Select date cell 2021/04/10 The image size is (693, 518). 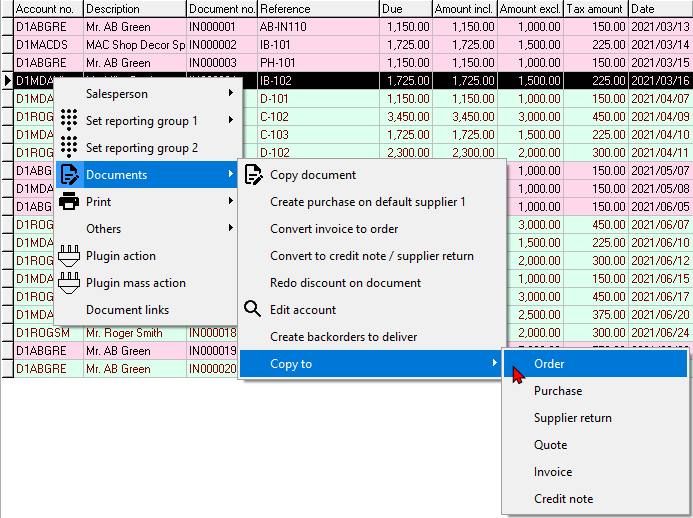point(660,135)
